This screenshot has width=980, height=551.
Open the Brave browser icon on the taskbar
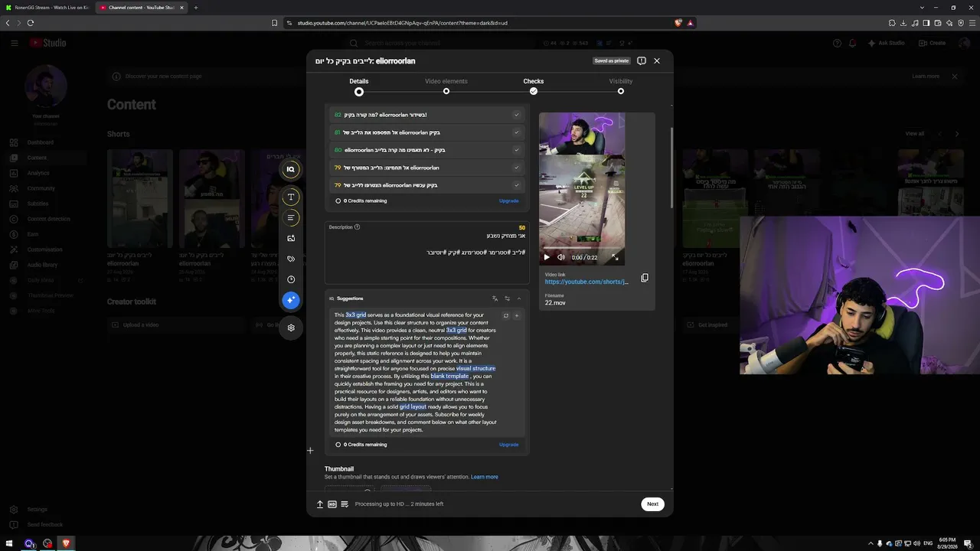pyautogui.click(x=66, y=543)
